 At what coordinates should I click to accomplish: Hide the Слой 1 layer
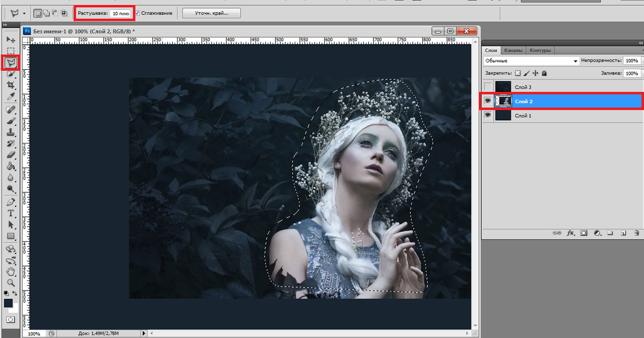click(488, 116)
